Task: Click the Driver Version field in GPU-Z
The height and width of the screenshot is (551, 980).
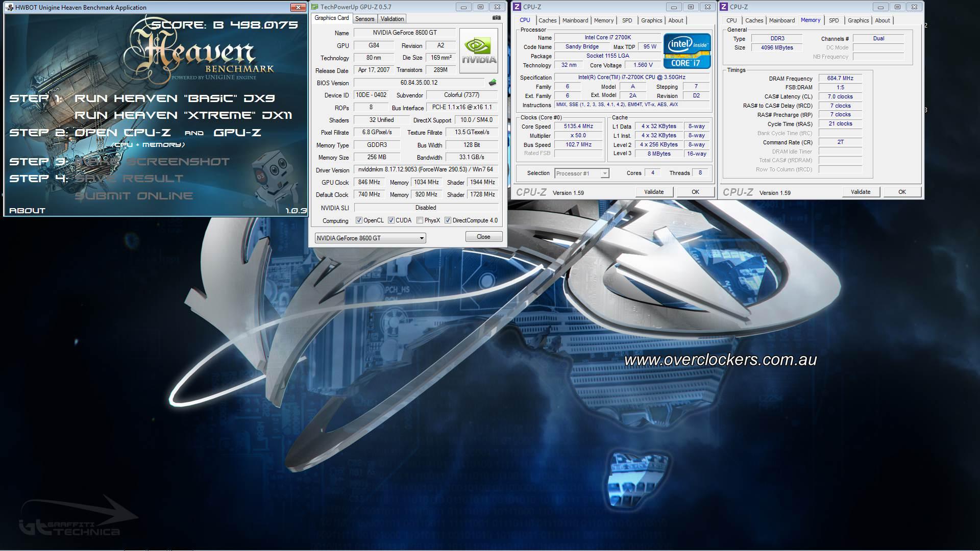Action: click(x=426, y=169)
